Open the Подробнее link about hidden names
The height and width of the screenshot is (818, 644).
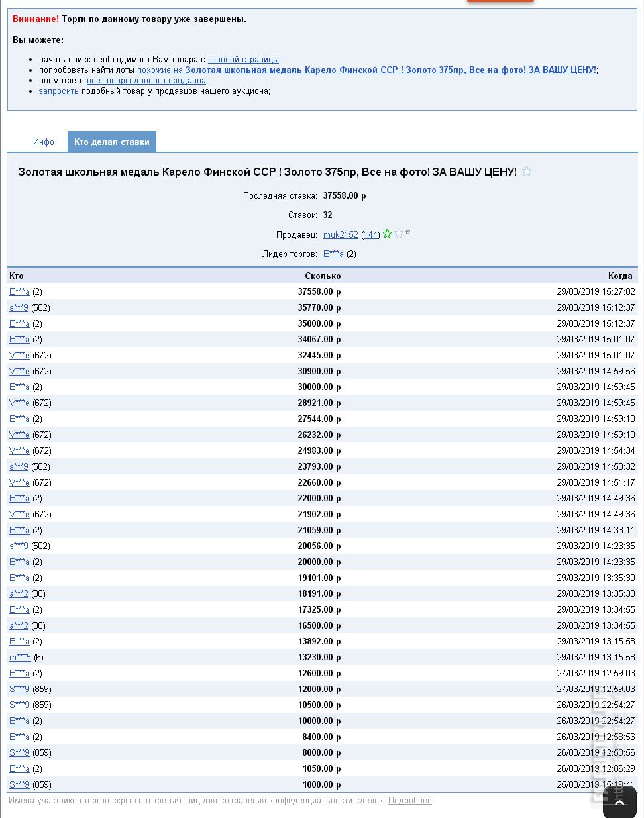[410, 801]
